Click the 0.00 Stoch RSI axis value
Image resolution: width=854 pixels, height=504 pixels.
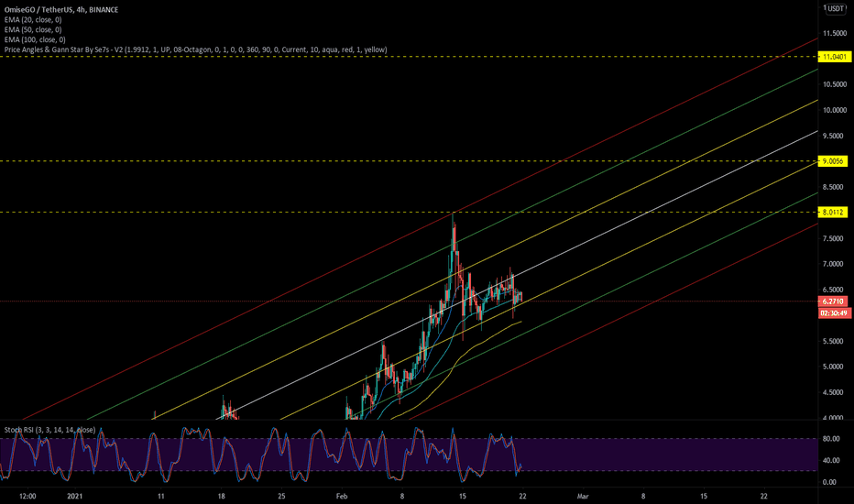(x=828, y=482)
